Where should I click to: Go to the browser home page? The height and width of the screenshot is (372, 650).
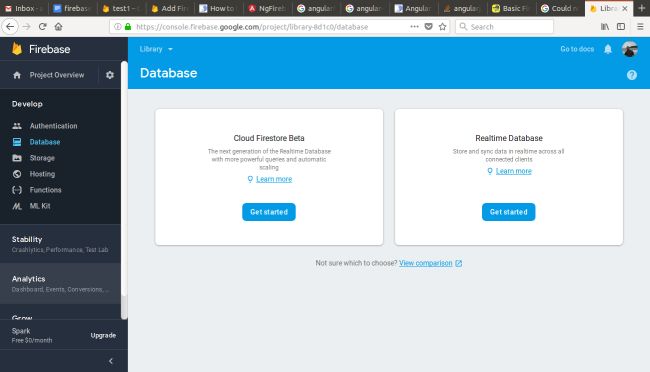(x=58, y=27)
